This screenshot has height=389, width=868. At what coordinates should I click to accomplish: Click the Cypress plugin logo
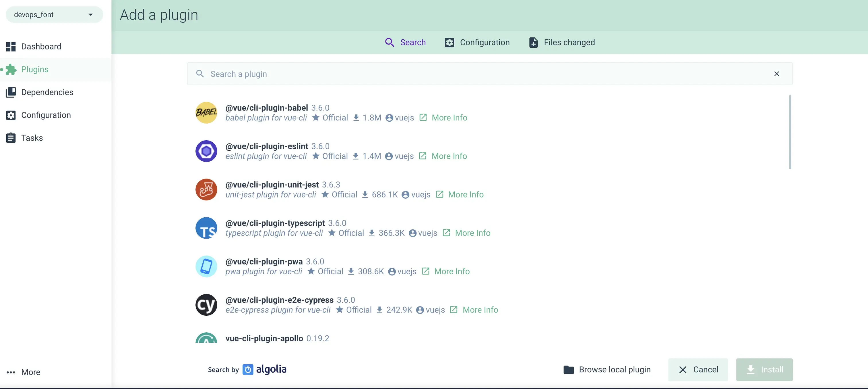pos(206,305)
